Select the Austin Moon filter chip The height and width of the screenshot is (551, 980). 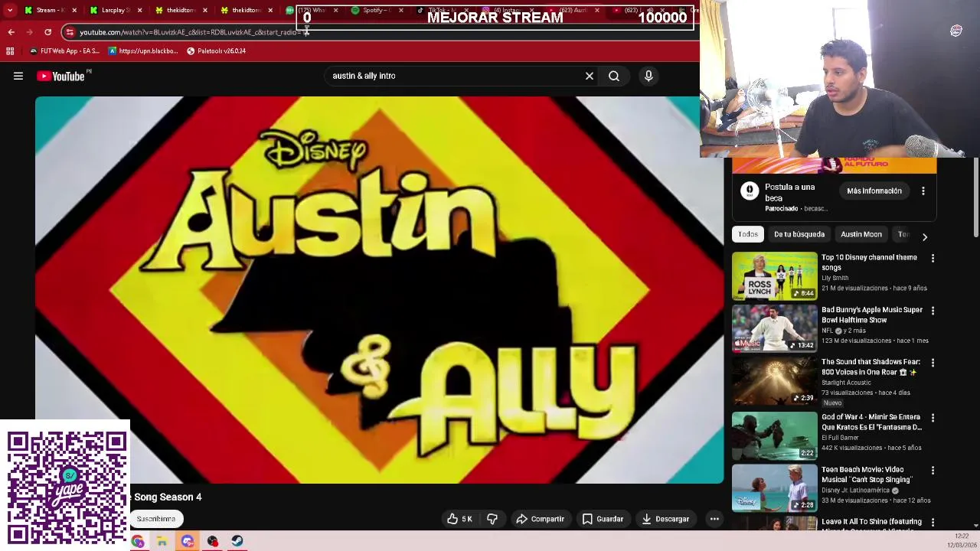(x=861, y=234)
